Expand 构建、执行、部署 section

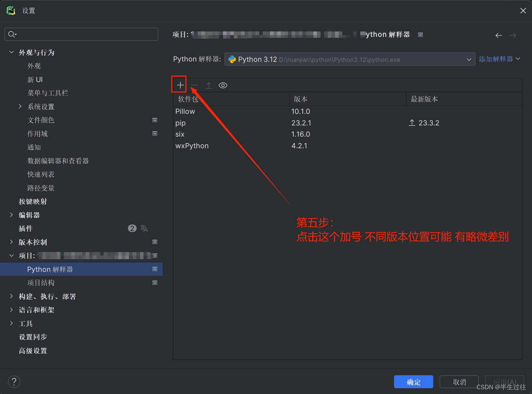(12, 296)
